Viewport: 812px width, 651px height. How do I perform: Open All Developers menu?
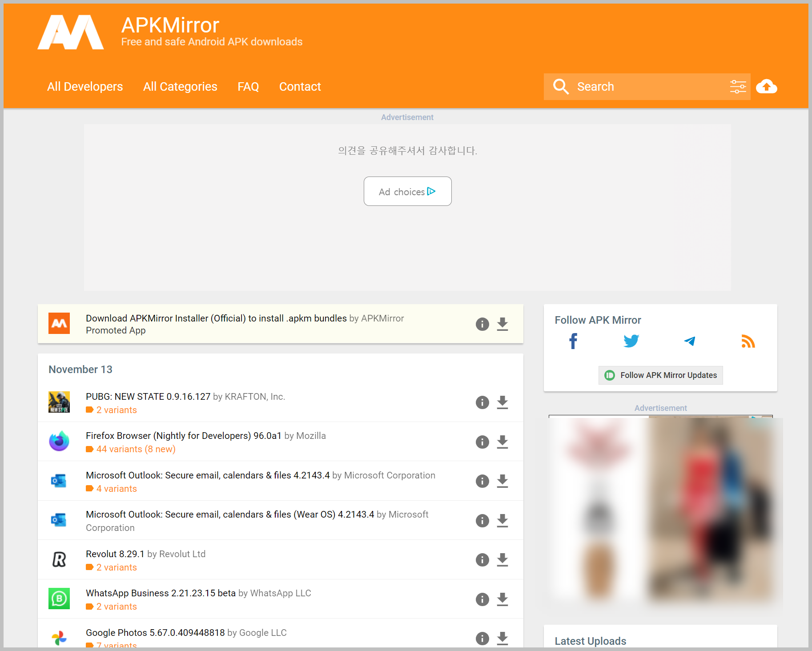click(x=85, y=87)
